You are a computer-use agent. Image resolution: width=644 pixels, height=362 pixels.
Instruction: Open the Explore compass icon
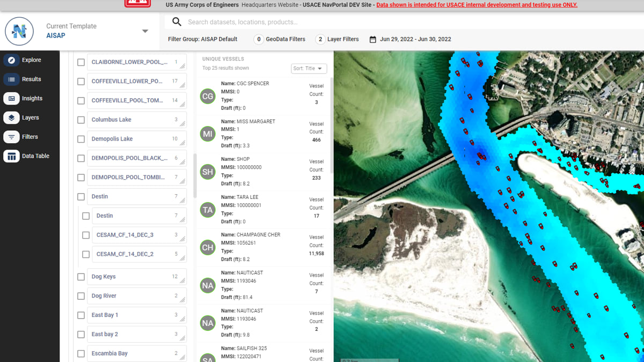pos(11,60)
